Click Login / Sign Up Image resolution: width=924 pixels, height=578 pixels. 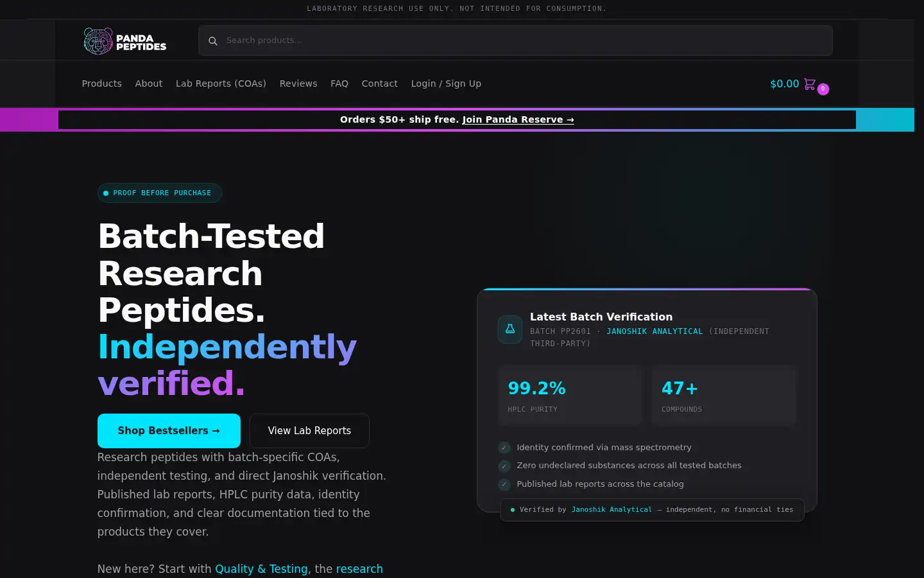(446, 83)
